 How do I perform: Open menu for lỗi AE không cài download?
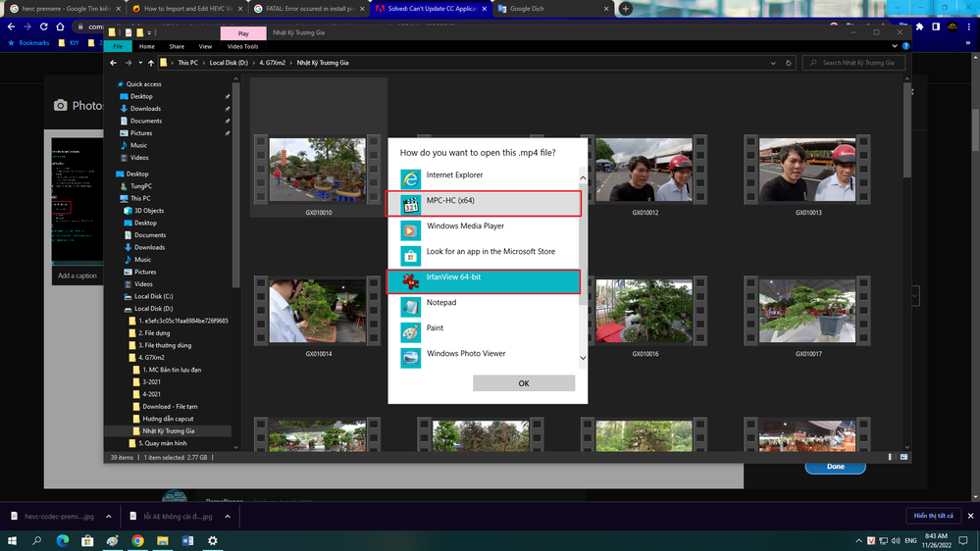click(x=228, y=517)
